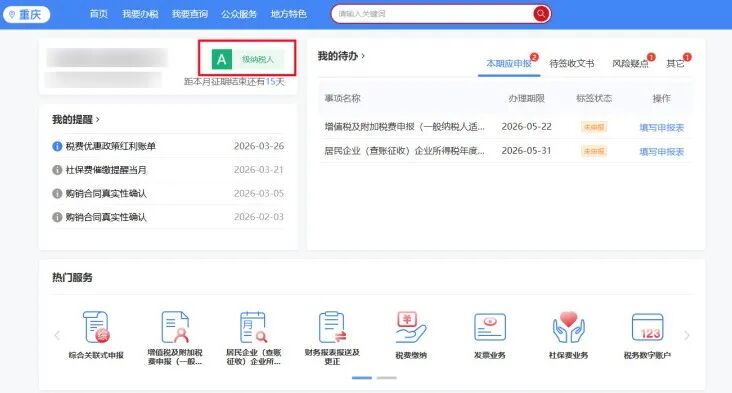Open the 首页 menu item
The height and width of the screenshot is (393, 732).
point(99,14)
